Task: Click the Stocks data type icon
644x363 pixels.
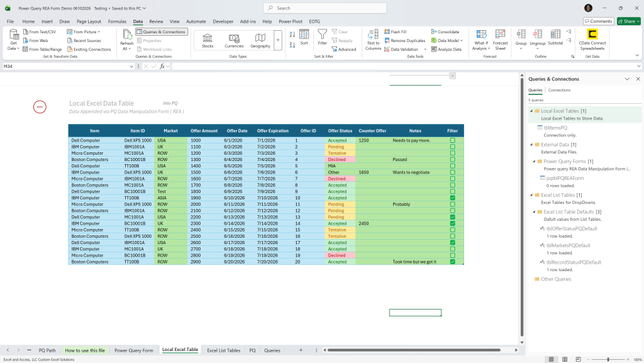Action: point(208,40)
